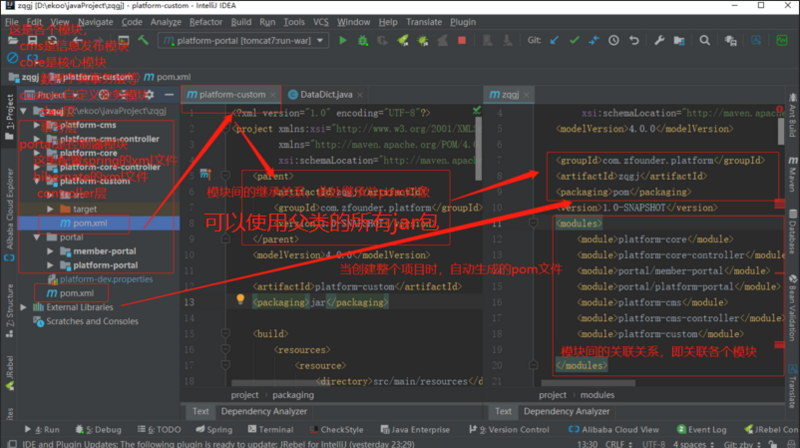Fold the modules block in zqgj editor
The width and height of the screenshot is (800, 448).
pos(533,223)
